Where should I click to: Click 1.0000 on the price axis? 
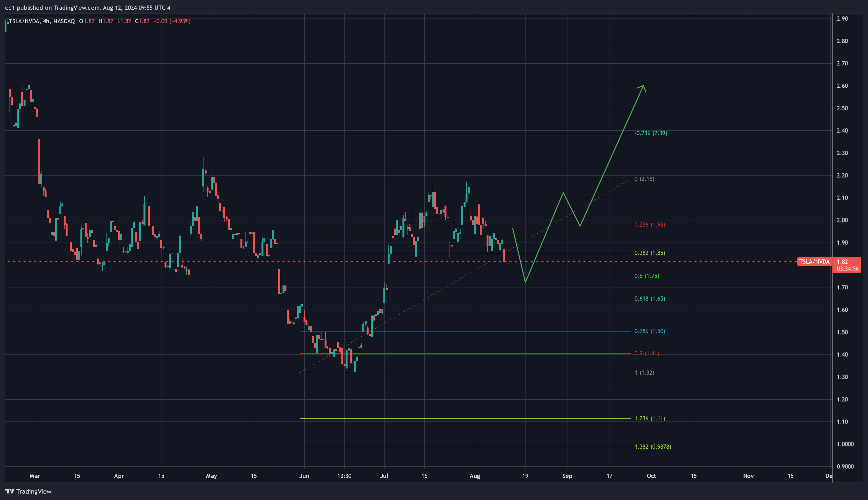[845, 444]
